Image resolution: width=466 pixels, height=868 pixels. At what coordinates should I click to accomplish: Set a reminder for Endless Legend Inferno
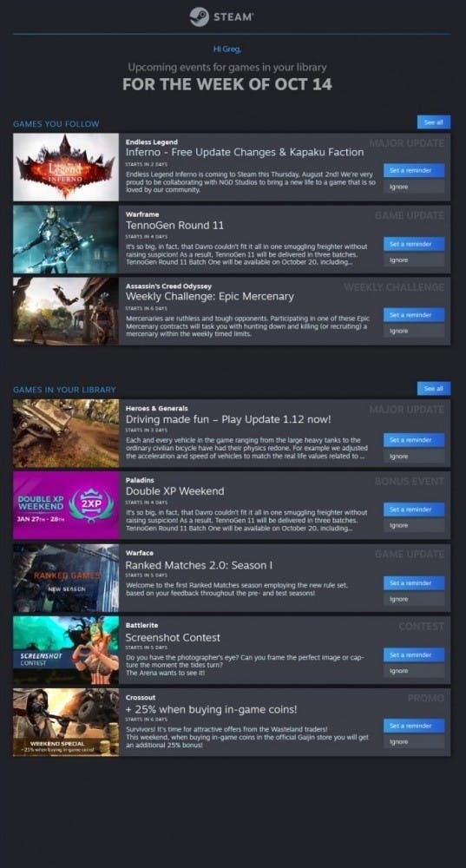point(414,170)
